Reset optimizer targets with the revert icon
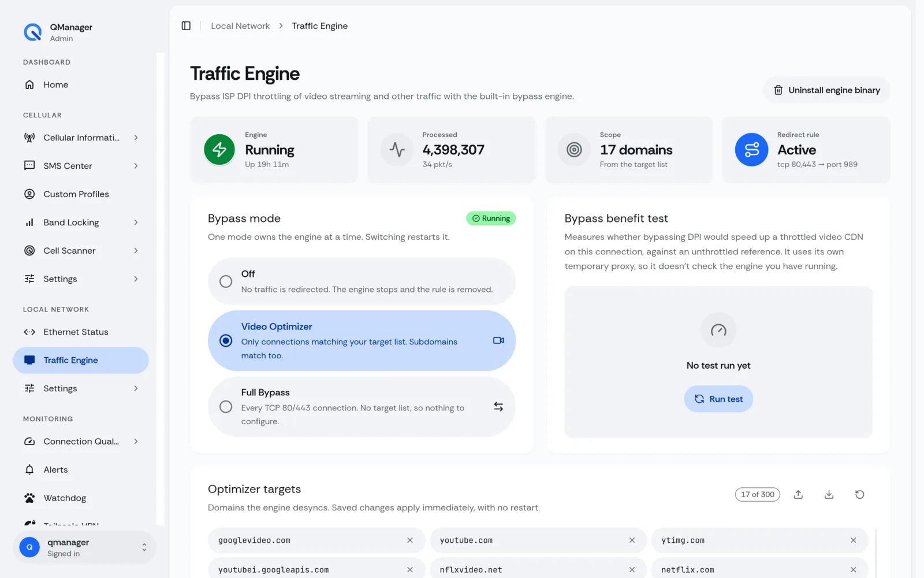 [859, 495]
